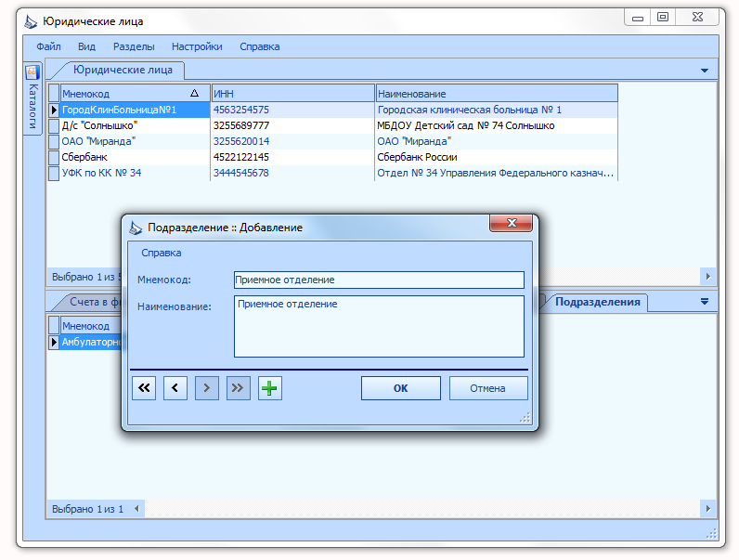
Task: Click the main window application icon
Action: pos(31,21)
